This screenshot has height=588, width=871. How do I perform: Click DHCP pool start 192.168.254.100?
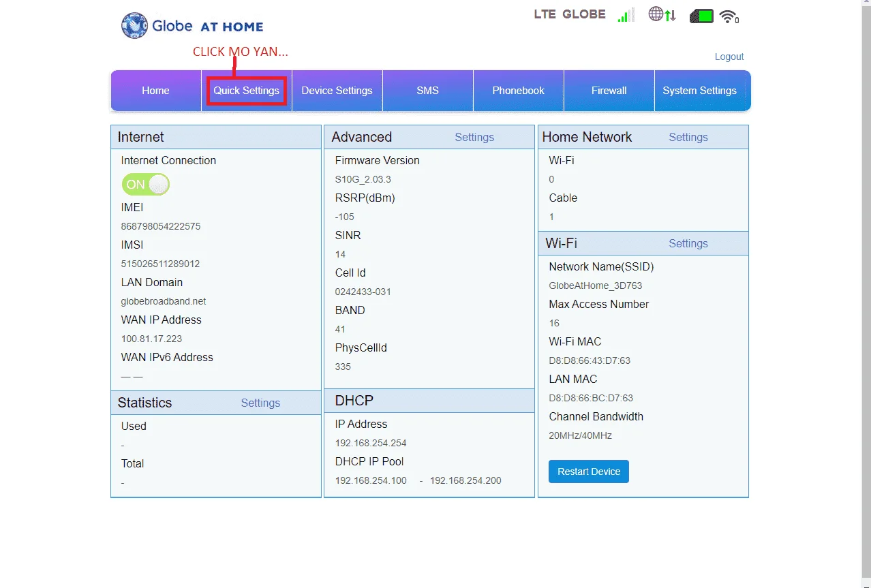371,480
